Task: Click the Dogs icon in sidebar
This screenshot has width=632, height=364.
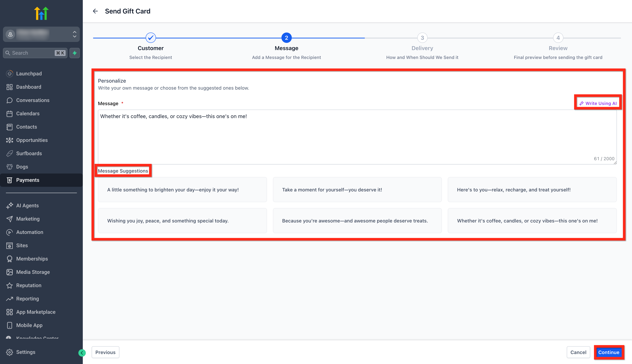Action: pos(9,167)
